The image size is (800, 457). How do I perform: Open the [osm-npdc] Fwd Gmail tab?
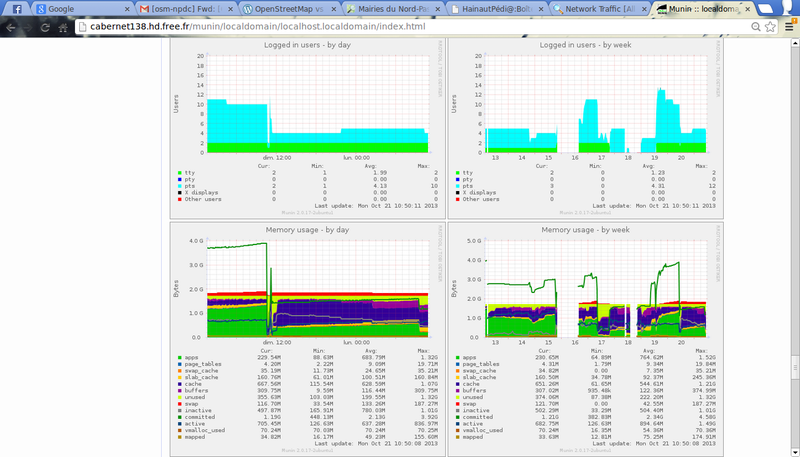[180, 8]
